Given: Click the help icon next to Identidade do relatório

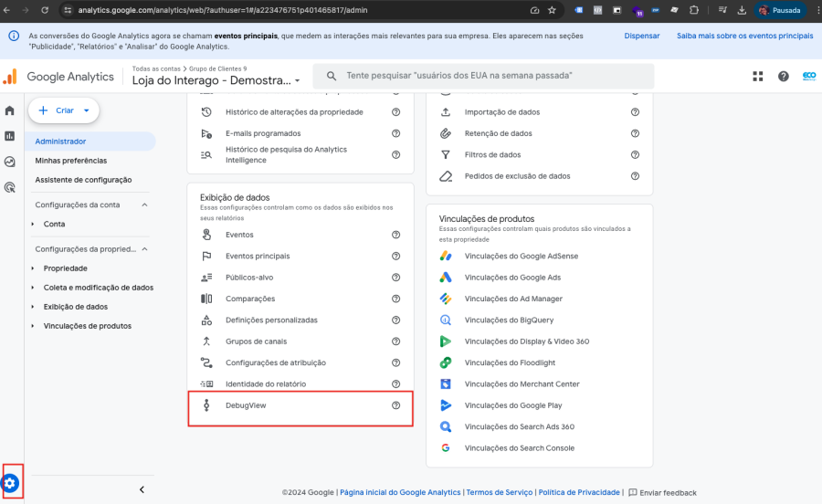Looking at the screenshot, I should (x=395, y=384).
